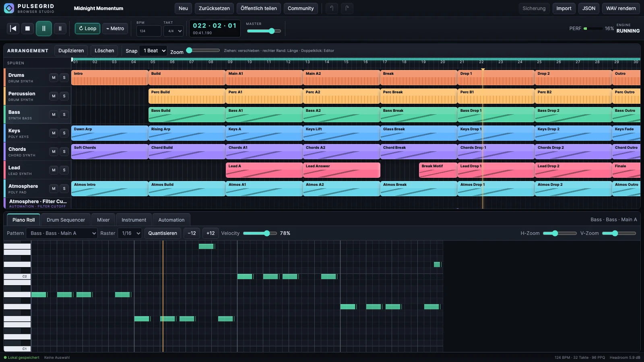The image size is (644, 362).
Task: Redo with the forward-arrow icon
Action: coord(347,8)
